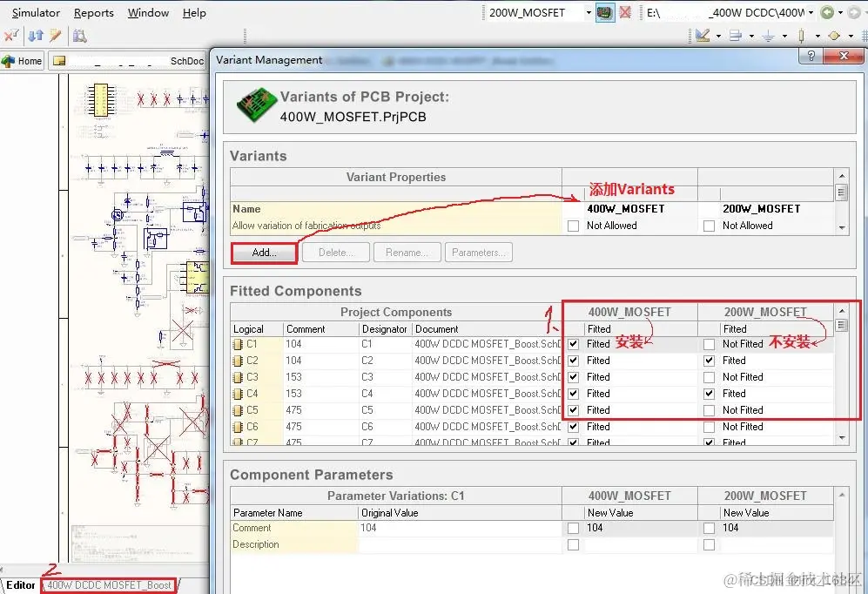Click the capacitor icon beside C6

[238, 428]
